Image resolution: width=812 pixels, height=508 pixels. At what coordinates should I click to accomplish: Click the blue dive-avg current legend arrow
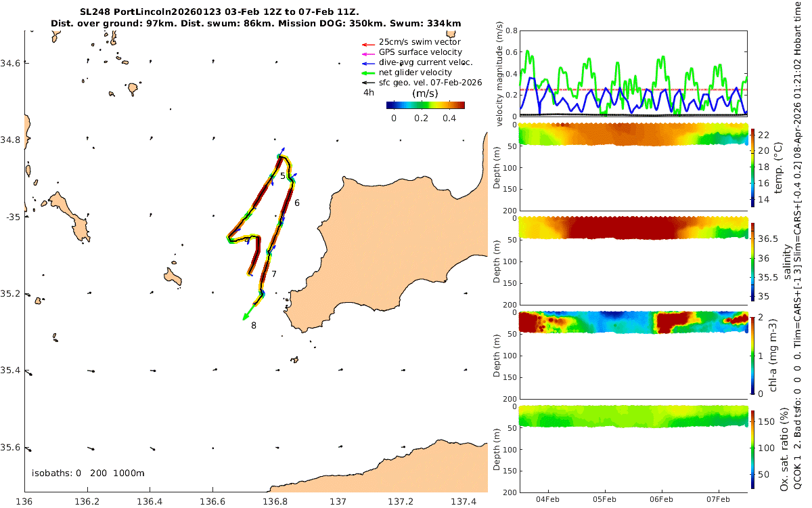369,62
